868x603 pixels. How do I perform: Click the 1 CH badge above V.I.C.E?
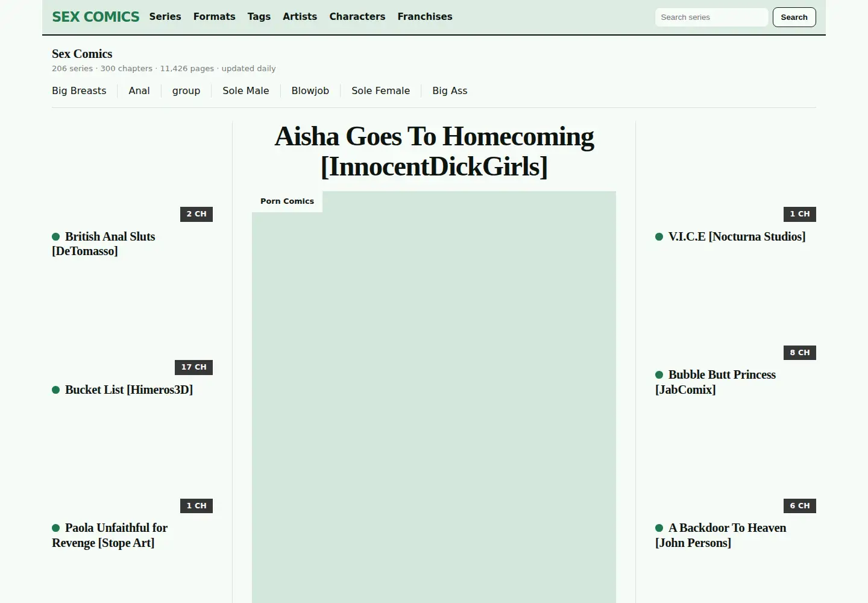[x=800, y=214]
